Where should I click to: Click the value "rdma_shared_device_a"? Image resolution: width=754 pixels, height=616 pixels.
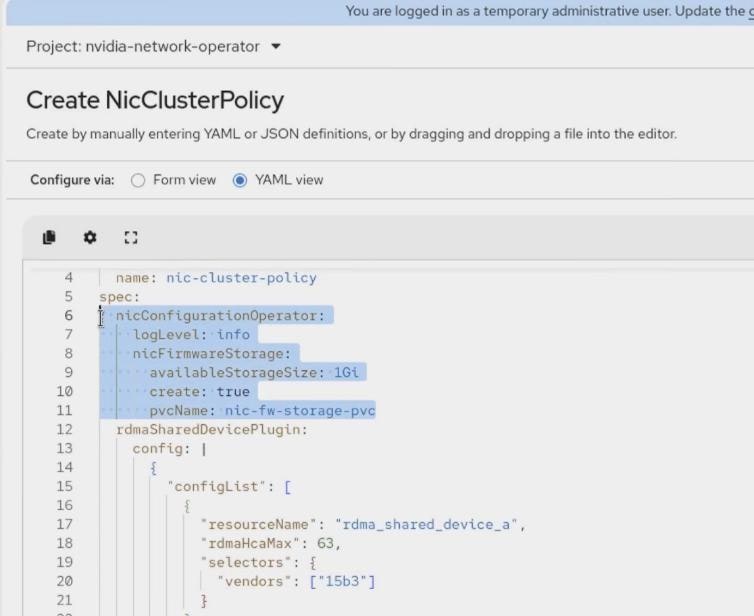point(426,524)
